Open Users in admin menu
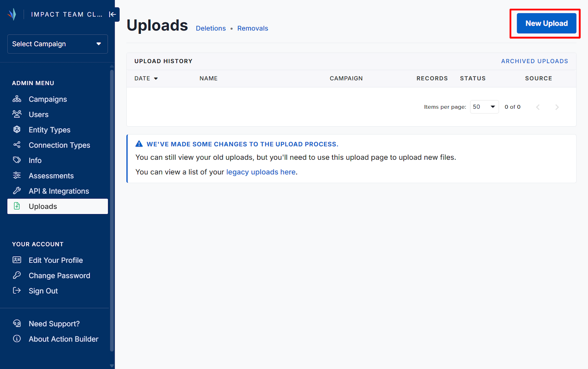Image resolution: width=588 pixels, height=369 pixels. tap(58, 115)
